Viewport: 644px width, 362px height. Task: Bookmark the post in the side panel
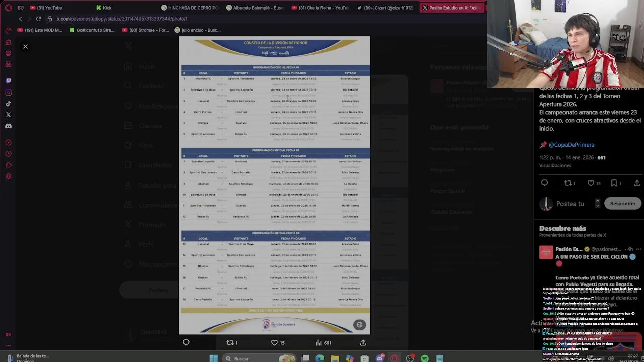(616, 183)
